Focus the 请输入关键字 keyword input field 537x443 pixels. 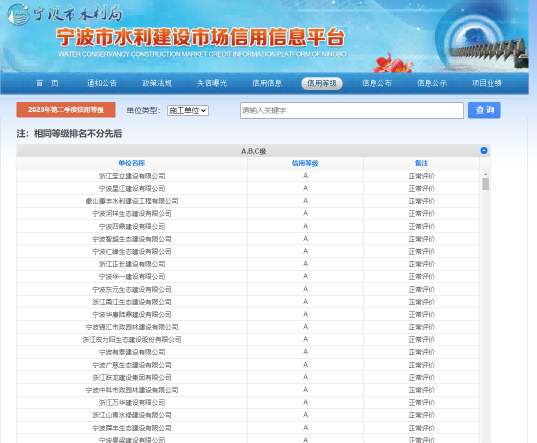tap(352, 110)
